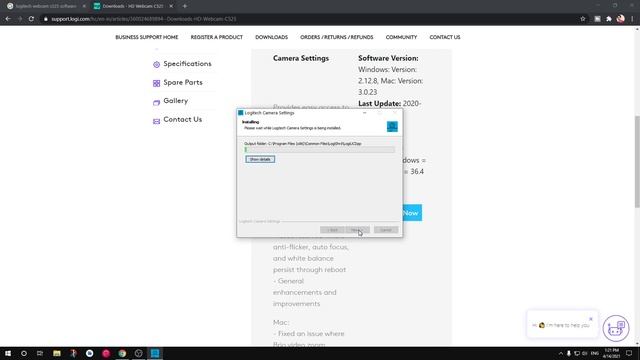Open the pink round app on taskbar
Screen dimensions: 640x360
[x=106, y=353]
